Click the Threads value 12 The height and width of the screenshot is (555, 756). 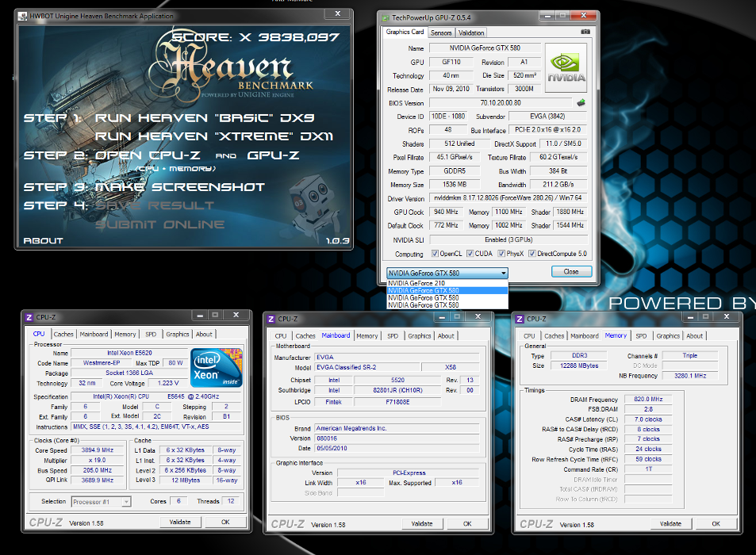231,501
